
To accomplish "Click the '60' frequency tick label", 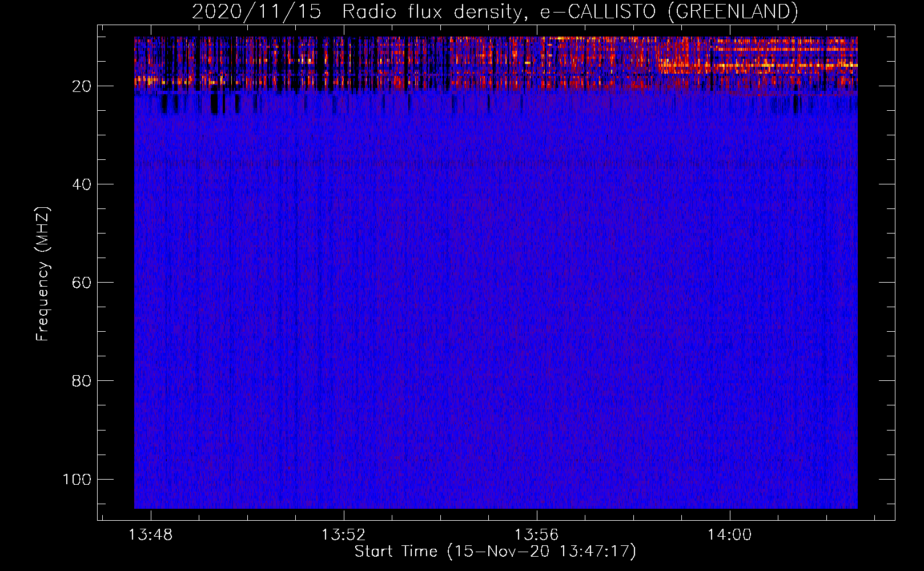I will click(x=82, y=283).
